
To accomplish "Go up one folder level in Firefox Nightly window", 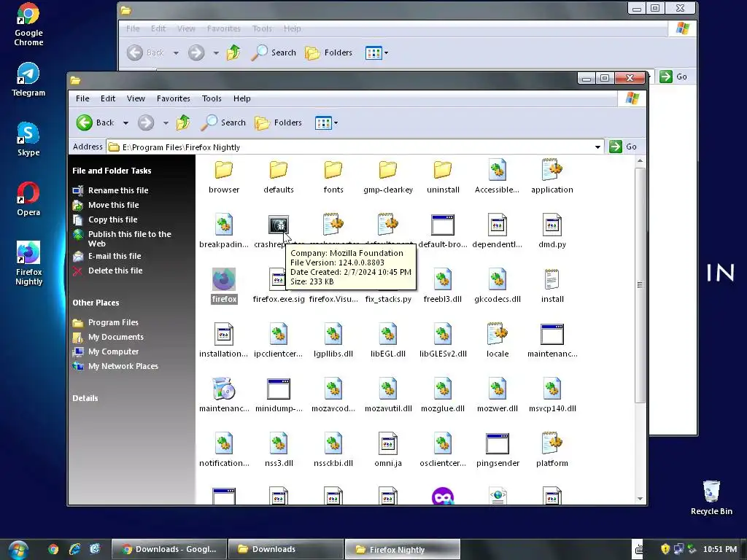I will [183, 122].
